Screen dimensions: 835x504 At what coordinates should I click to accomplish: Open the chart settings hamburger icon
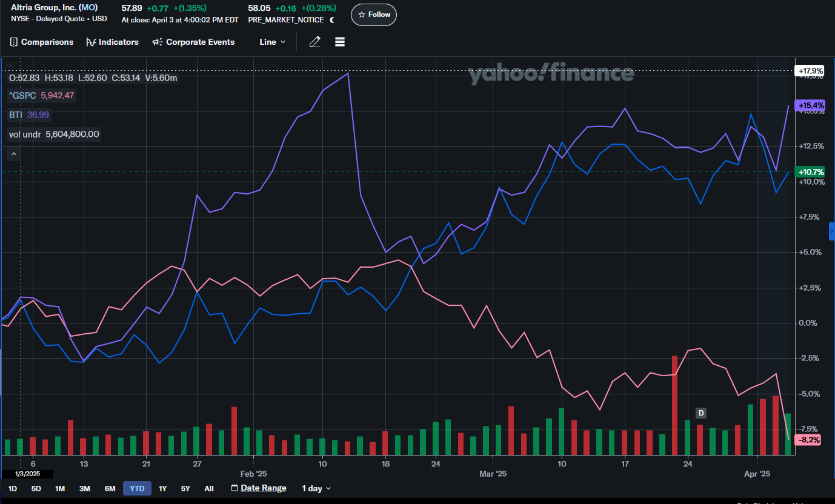point(339,42)
